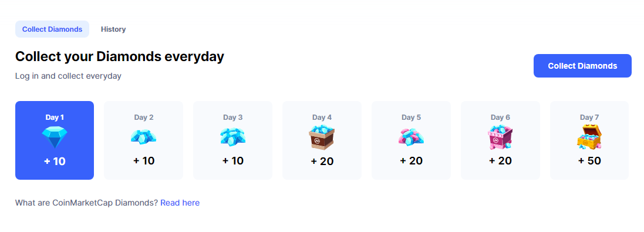
Task: Select the pink and blue gem pile on Day 5
Action: pyautogui.click(x=411, y=137)
